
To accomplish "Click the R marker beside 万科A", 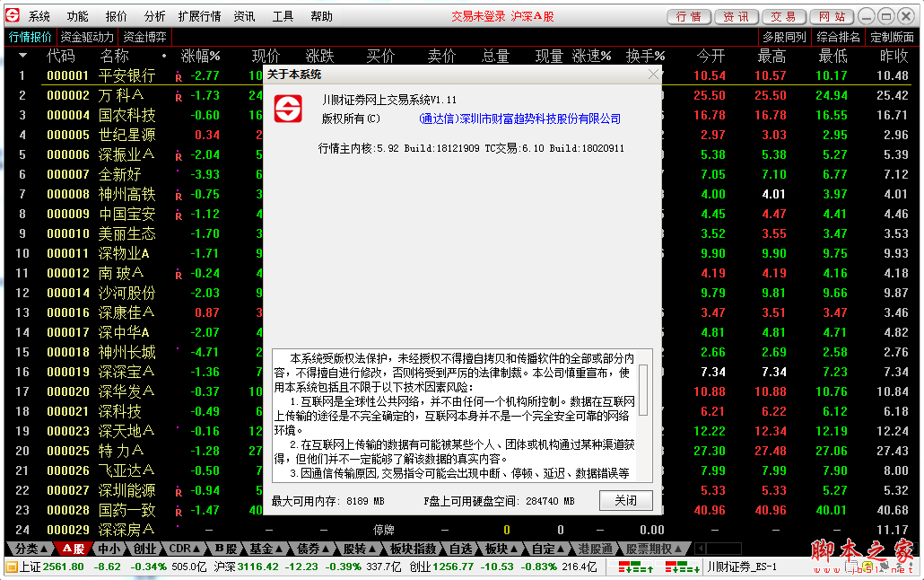I will point(179,97).
